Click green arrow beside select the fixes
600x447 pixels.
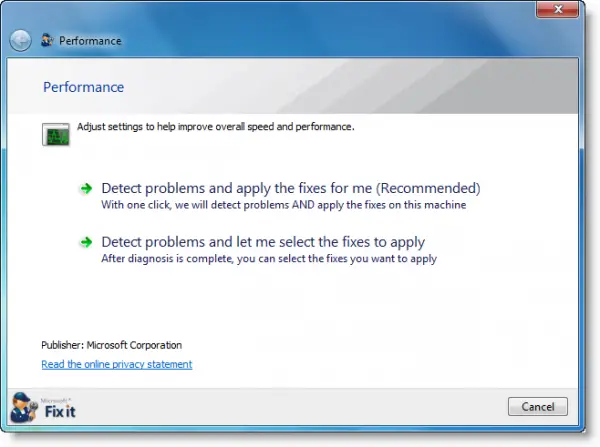[x=86, y=242]
